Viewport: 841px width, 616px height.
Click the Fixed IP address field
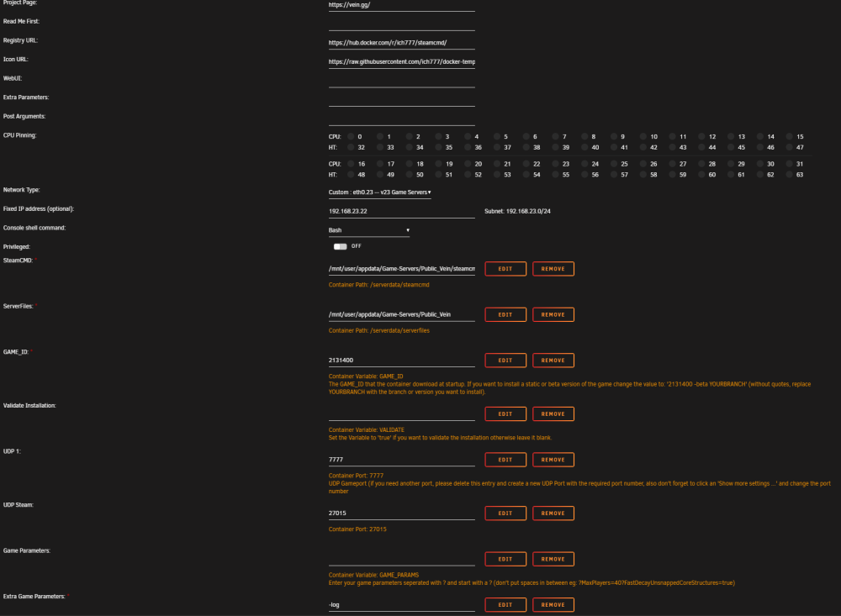pyautogui.click(x=402, y=212)
